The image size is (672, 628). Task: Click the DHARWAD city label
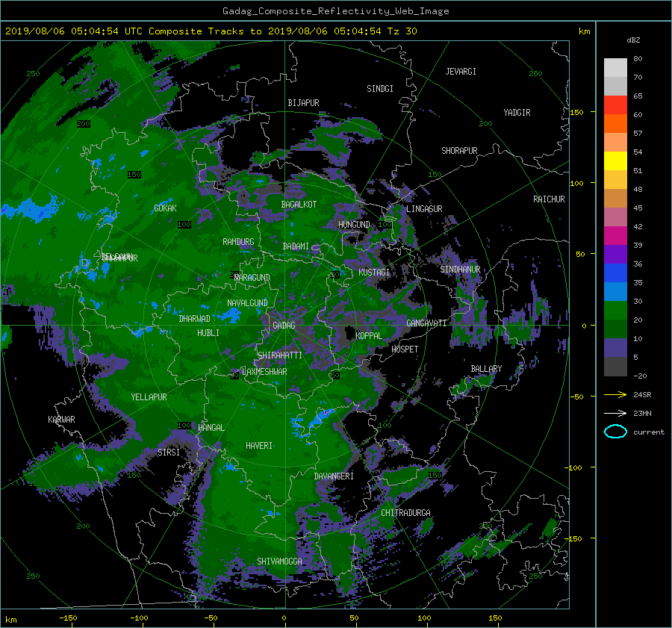[x=195, y=319]
